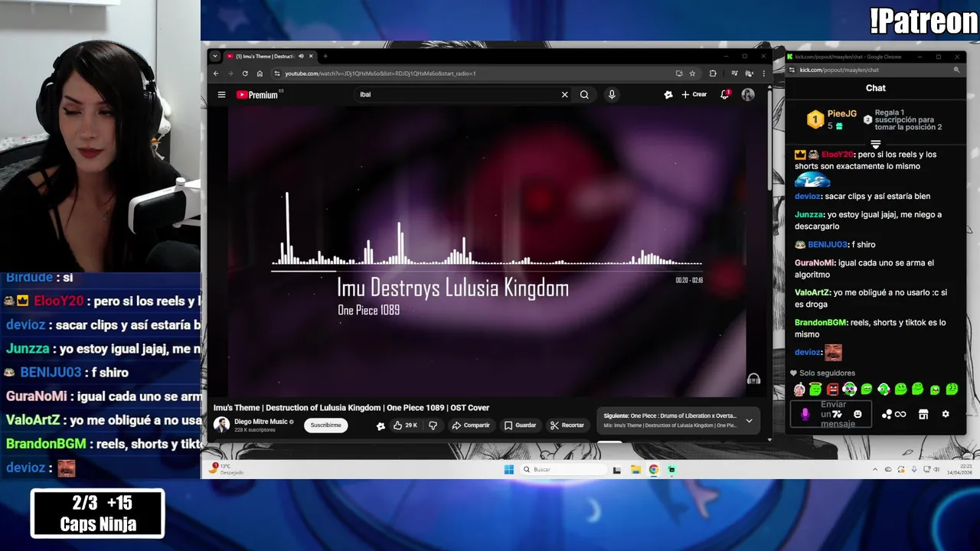
Task: Open the Kick shop storefront icon
Action: (923, 414)
